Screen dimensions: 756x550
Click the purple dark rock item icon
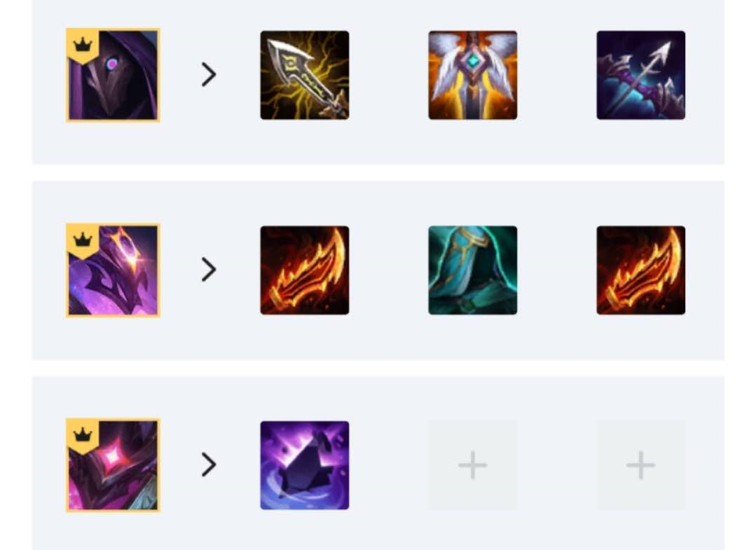tap(305, 465)
